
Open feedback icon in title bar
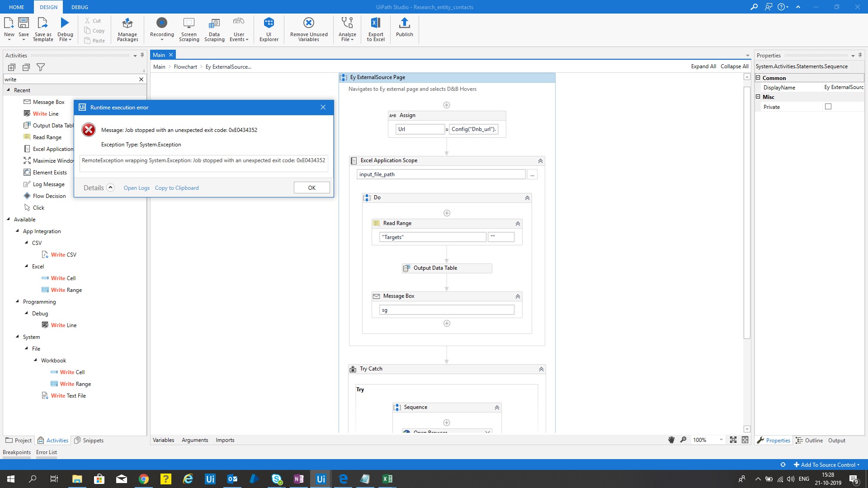pos(769,7)
